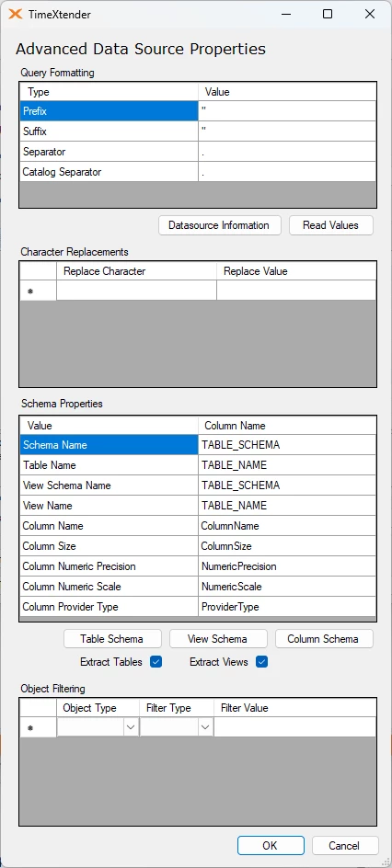This screenshot has width=392, height=868.
Task: Select the Catalog Separator value cell
Action: (x=287, y=172)
